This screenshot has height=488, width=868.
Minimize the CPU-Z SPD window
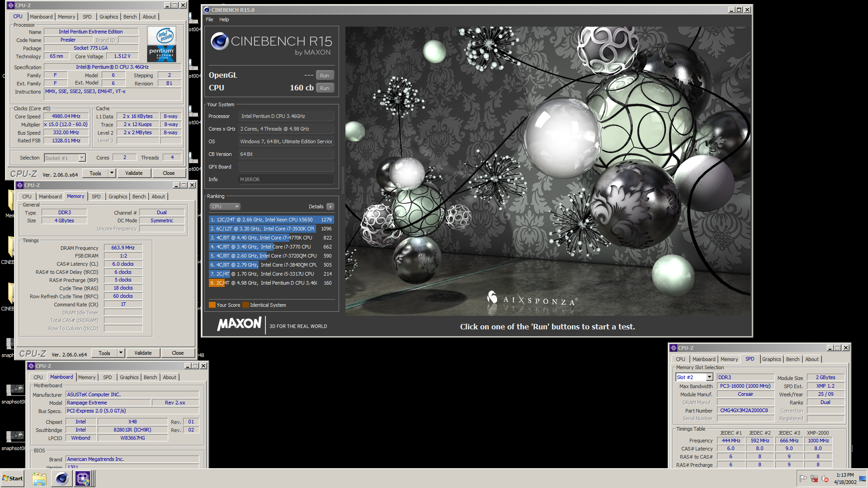pyautogui.click(x=830, y=348)
